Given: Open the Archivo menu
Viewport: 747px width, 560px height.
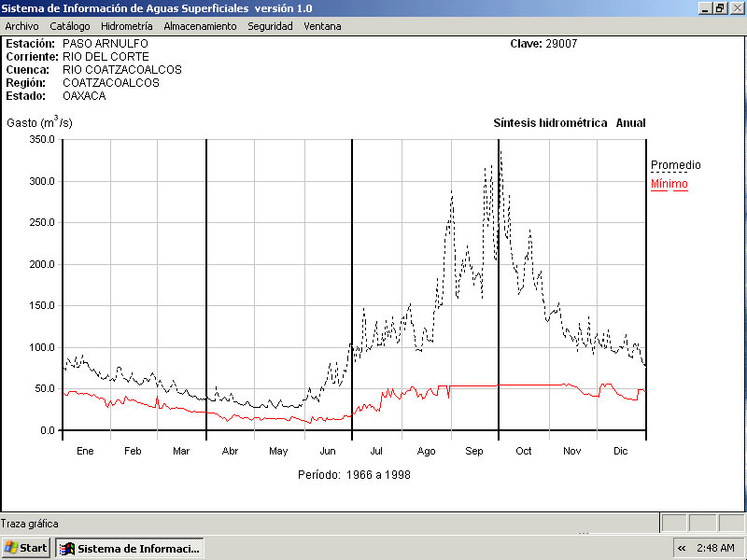Looking at the screenshot, I should click(x=21, y=26).
